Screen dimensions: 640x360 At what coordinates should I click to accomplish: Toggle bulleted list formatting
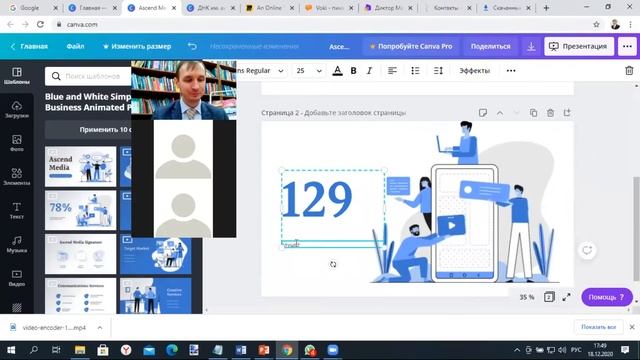click(x=415, y=71)
